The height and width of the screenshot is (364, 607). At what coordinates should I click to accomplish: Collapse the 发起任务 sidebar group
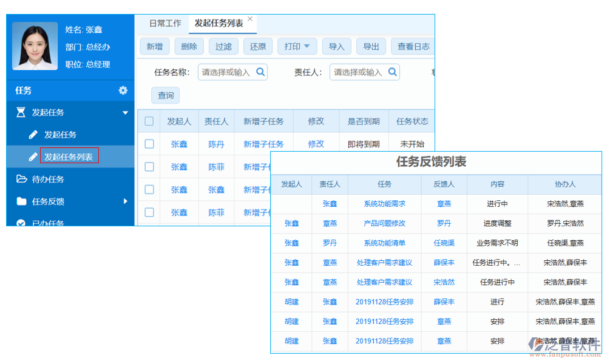(x=125, y=112)
